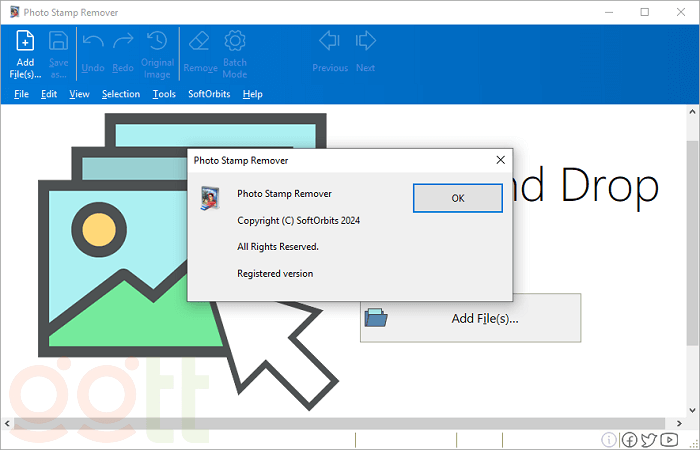Open the Selection menu
The image size is (700, 450).
click(120, 94)
